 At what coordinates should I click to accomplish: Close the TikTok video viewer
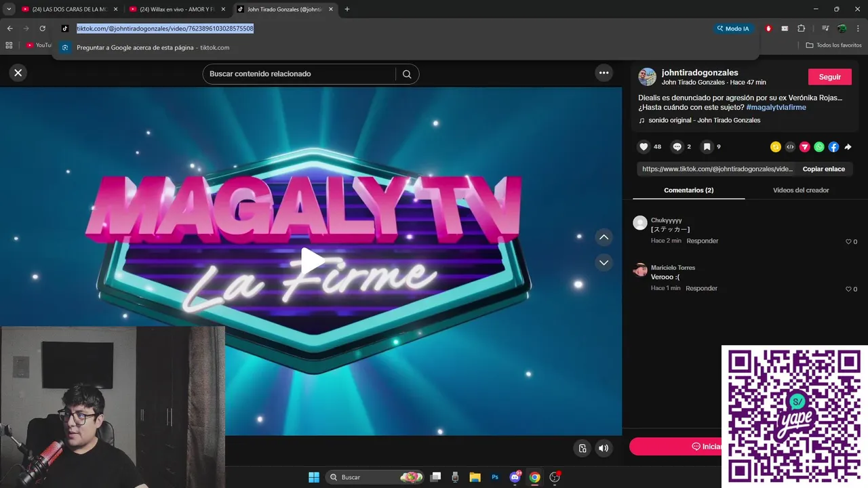pos(18,73)
